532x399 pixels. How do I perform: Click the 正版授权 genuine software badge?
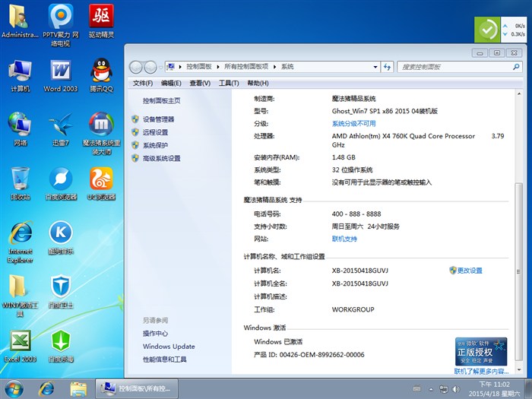pyautogui.click(x=481, y=351)
